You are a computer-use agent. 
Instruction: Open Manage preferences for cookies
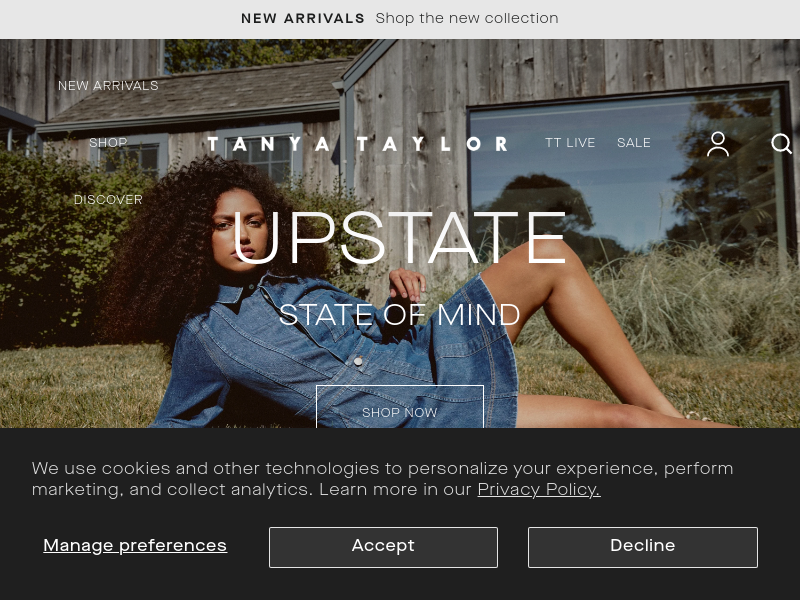(x=135, y=545)
